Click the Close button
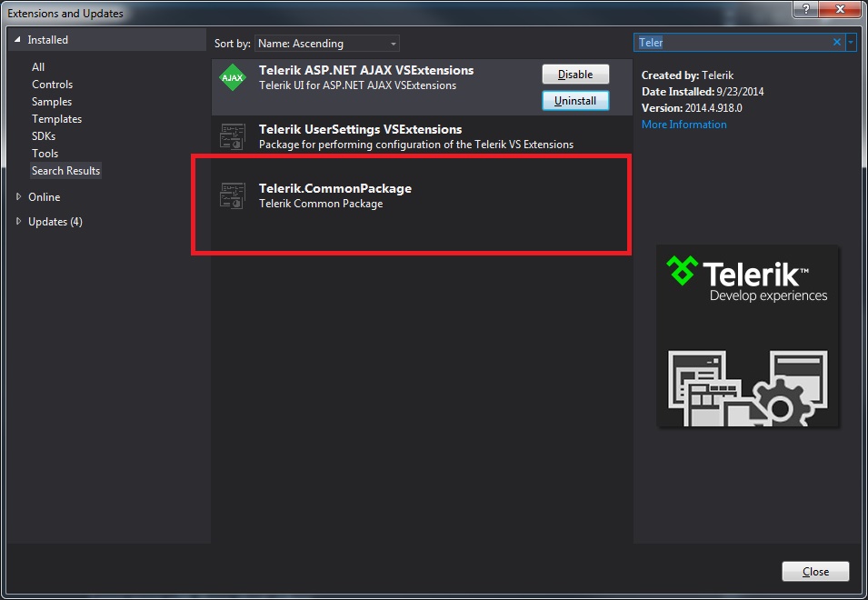The image size is (868, 600). coord(815,572)
